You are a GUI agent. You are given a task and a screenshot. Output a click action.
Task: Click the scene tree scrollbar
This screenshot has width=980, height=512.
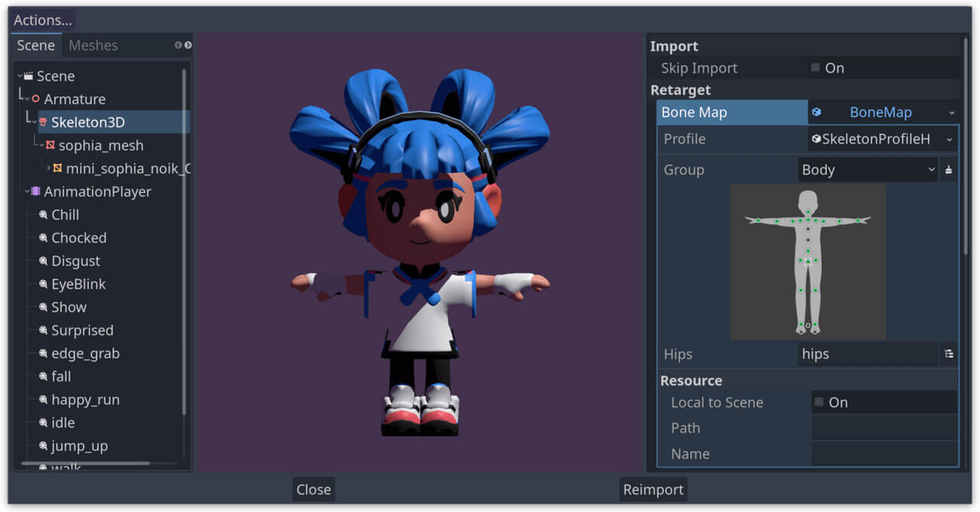[x=183, y=230]
